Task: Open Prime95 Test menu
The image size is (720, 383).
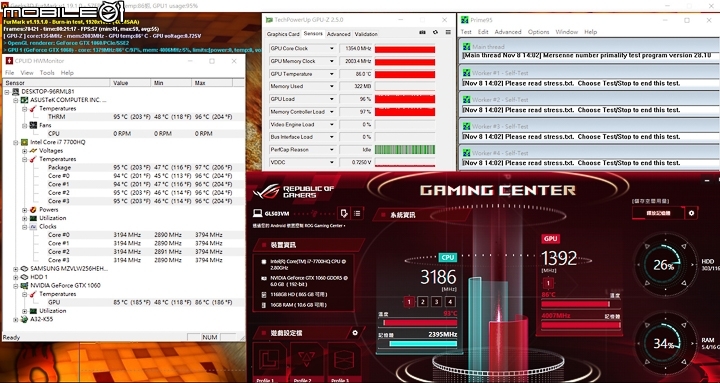Action: click(x=466, y=32)
